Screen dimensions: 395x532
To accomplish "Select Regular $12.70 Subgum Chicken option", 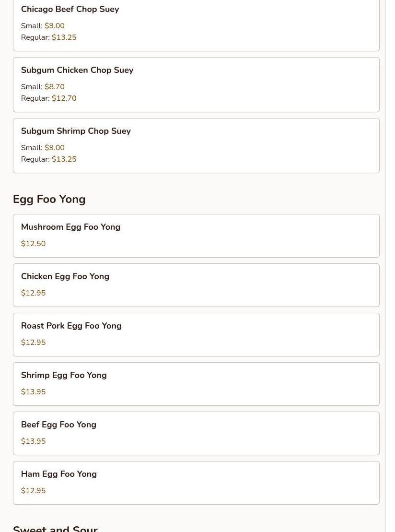I will coord(49,98).
